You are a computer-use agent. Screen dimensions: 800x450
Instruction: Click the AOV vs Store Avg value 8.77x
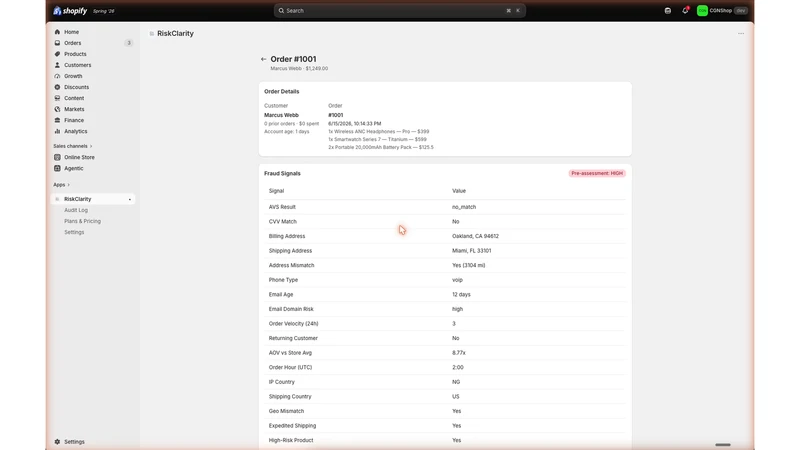[459, 353]
